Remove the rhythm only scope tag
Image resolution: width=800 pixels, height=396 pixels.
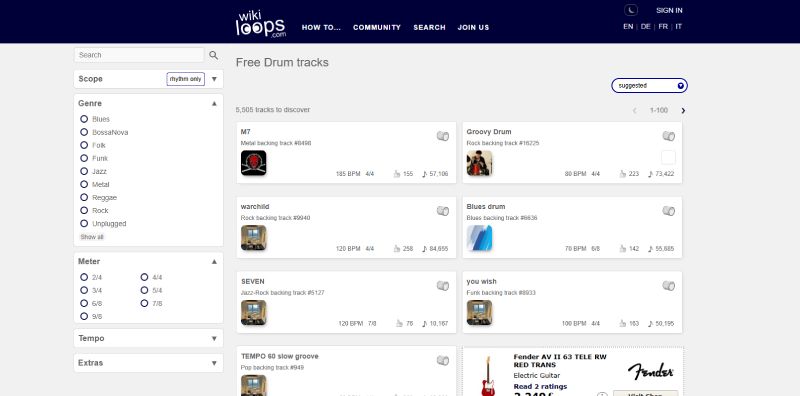pyautogui.click(x=186, y=79)
